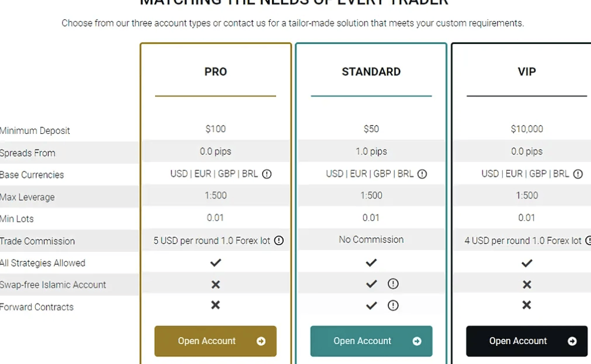Image resolution: width=591 pixels, height=364 pixels.
Task: Open a PRO account
Action: click(x=216, y=341)
